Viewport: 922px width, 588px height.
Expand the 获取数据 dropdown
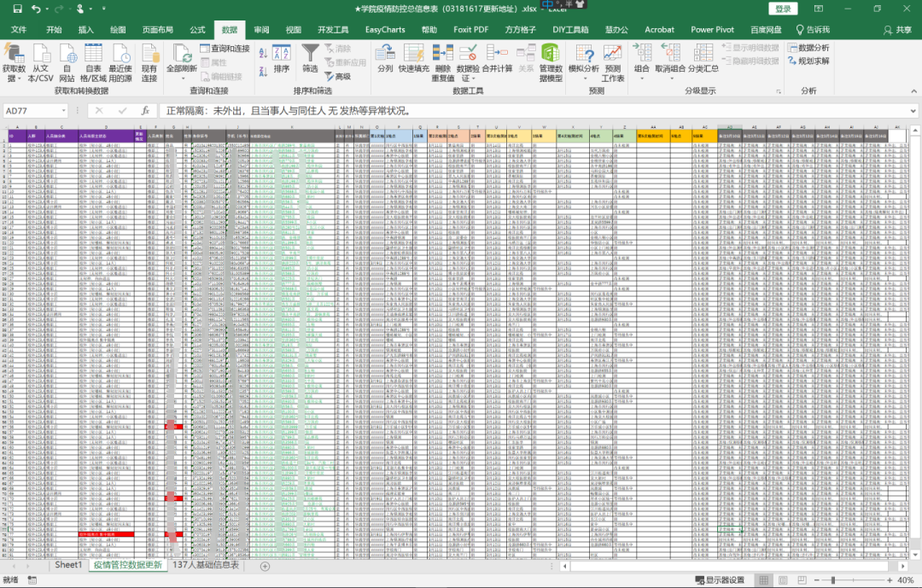click(14, 79)
